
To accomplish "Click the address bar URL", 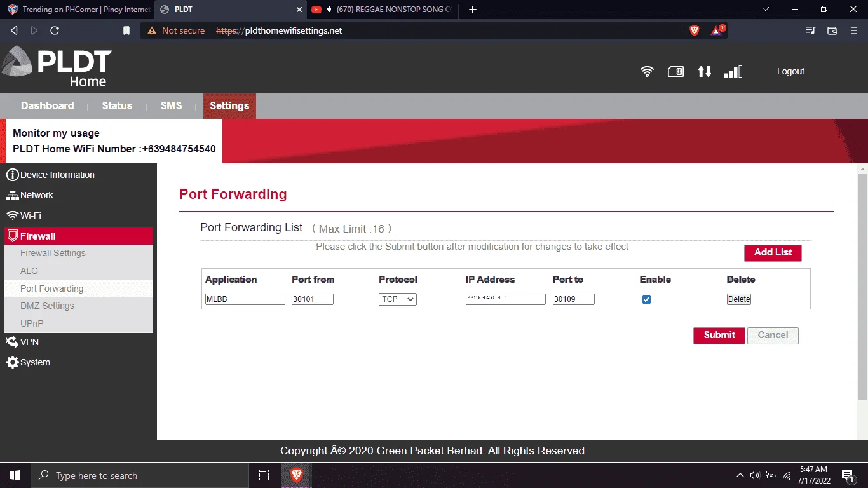I will 279,30.
